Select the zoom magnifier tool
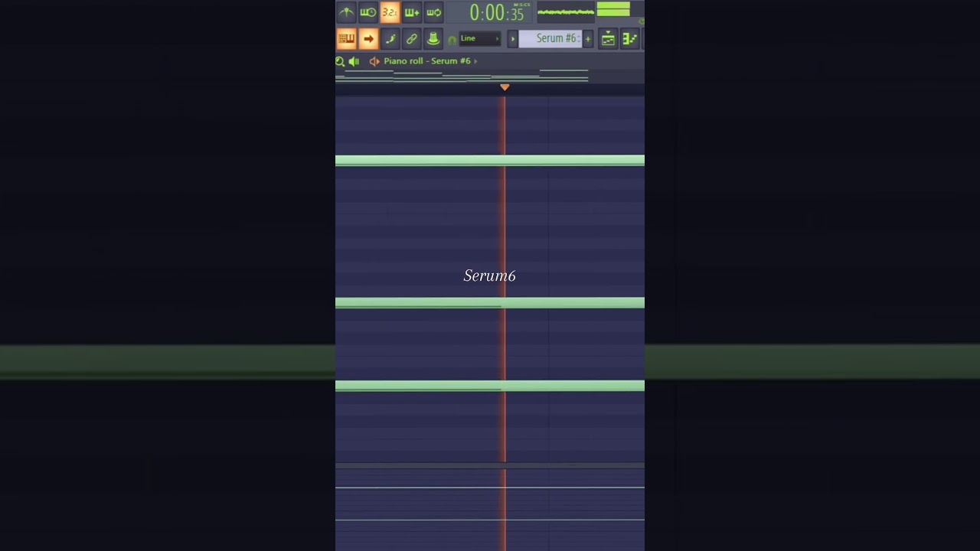 point(340,61)
